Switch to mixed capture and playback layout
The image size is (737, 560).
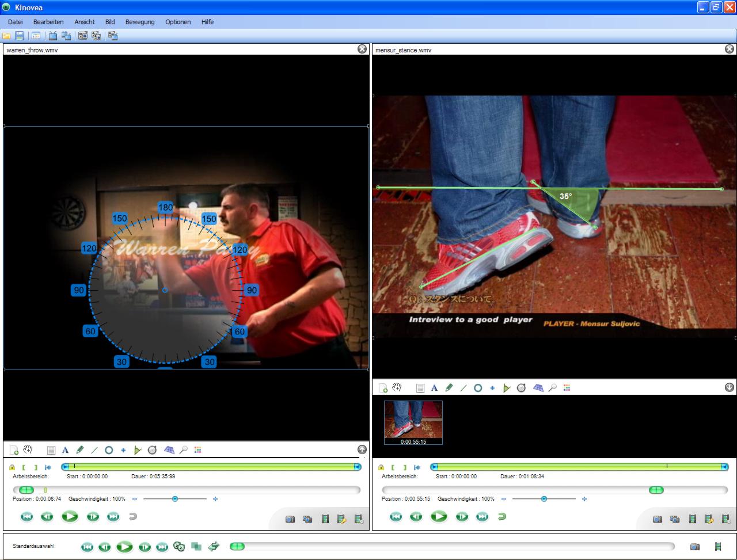[x=113, y=36]
